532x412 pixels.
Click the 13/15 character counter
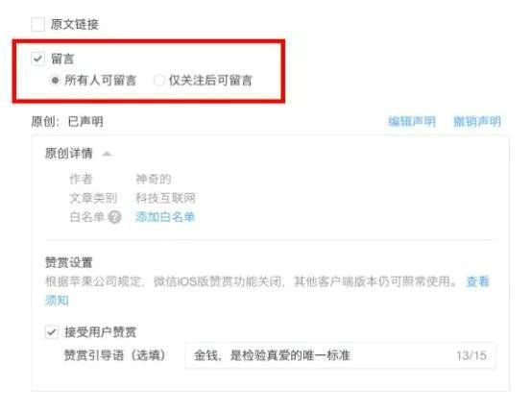click(472, 355)
